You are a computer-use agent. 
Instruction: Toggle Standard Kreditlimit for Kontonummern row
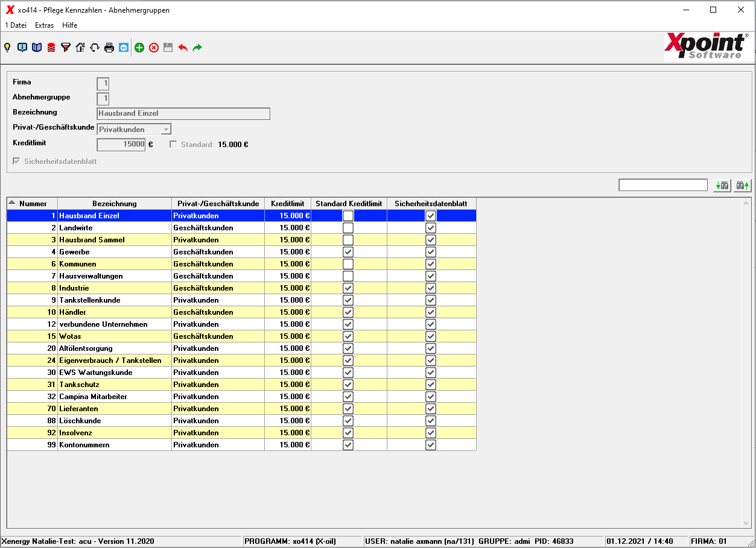pos(348,444)
